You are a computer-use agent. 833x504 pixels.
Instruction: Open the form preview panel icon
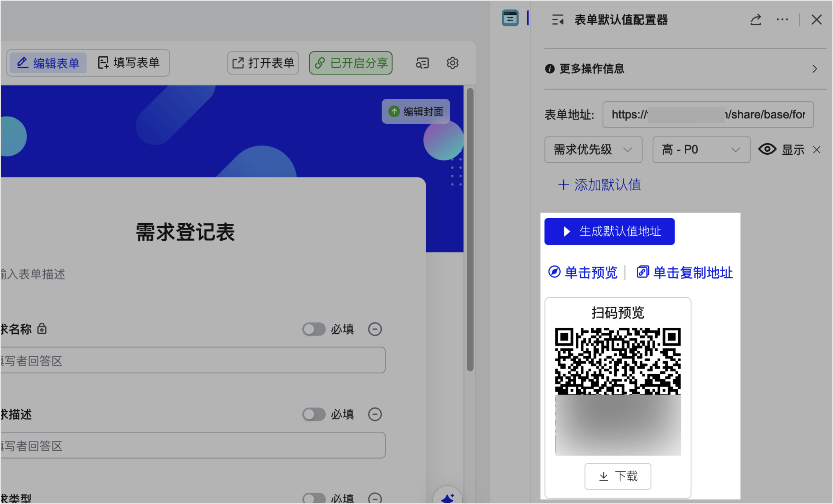coord(422,63)
